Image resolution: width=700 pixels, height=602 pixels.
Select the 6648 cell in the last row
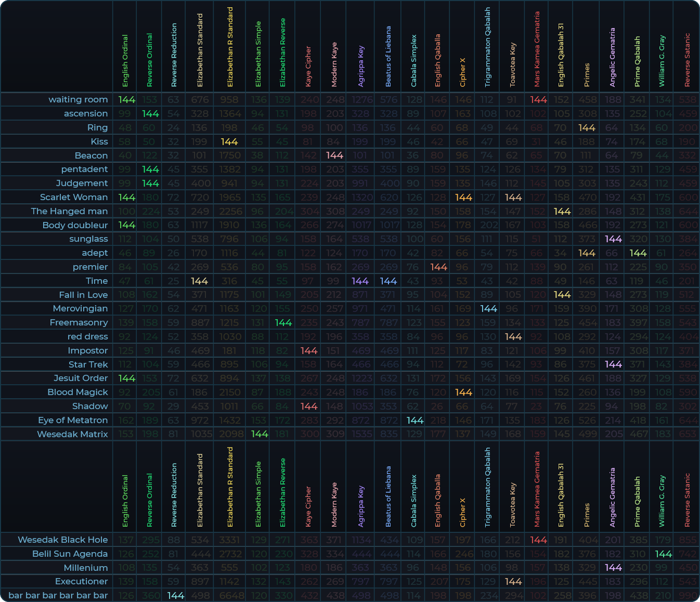coord(229,595)
